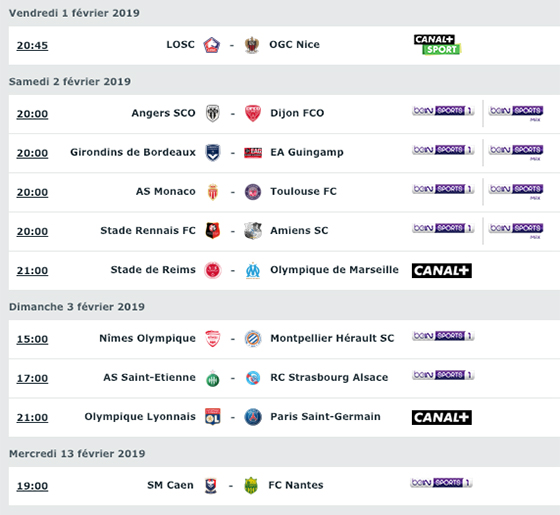560x515 pixels.
Task: Click Canal+ logo for Lyon-PSG match
Action: tap(442, 418)
